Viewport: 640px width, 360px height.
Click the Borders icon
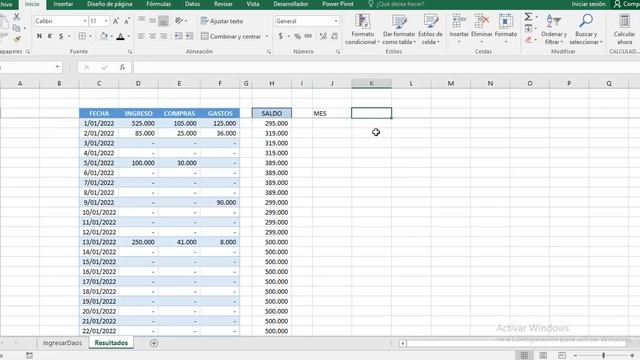coord(82,36)
